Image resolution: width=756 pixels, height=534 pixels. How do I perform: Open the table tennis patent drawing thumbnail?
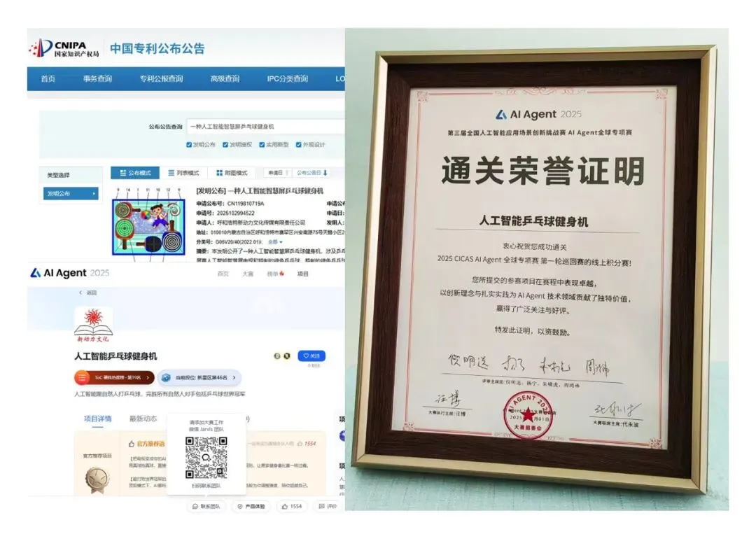click(148, 227)
